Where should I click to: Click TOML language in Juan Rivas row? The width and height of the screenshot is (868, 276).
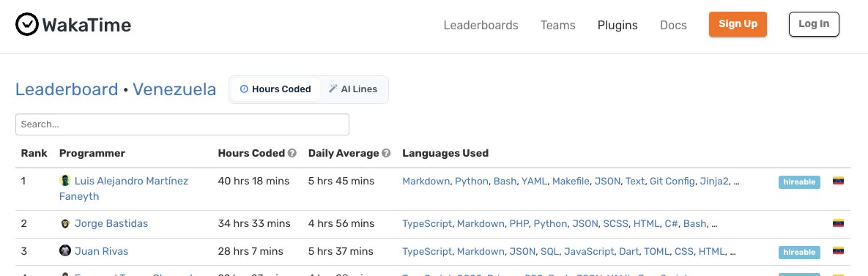(656, 251)
